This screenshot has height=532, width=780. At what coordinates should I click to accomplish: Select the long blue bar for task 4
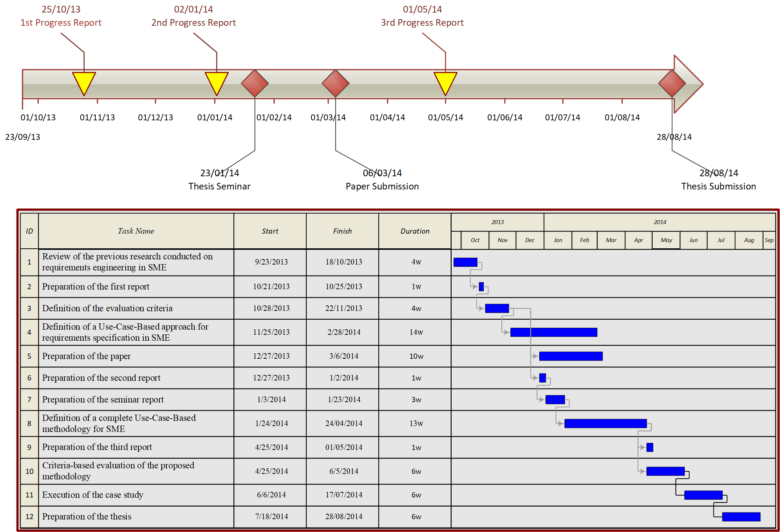tap(554, 332)
